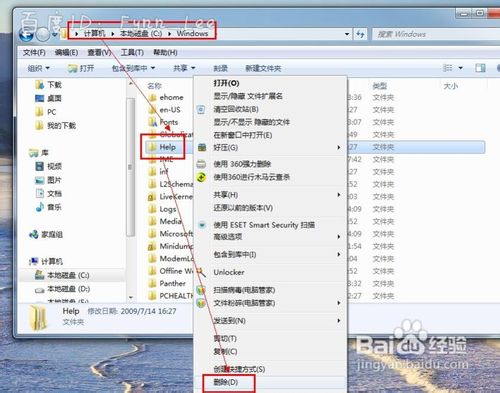Screen dimensions: 500x393
Task: Click the 家庭组 icon in navigation pane
Action: pyautogui.click(x=34, y=234)
